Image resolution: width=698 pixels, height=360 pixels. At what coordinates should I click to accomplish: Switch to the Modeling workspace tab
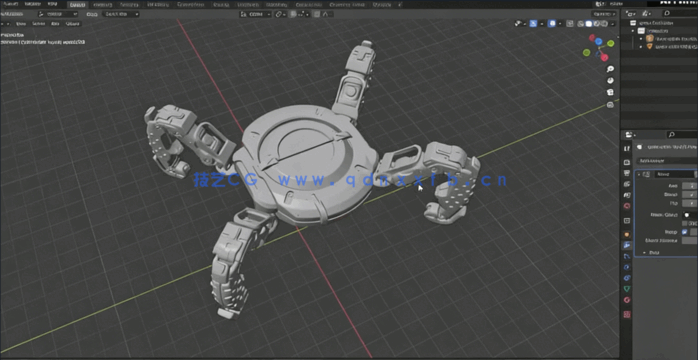[x=102, y=4]
